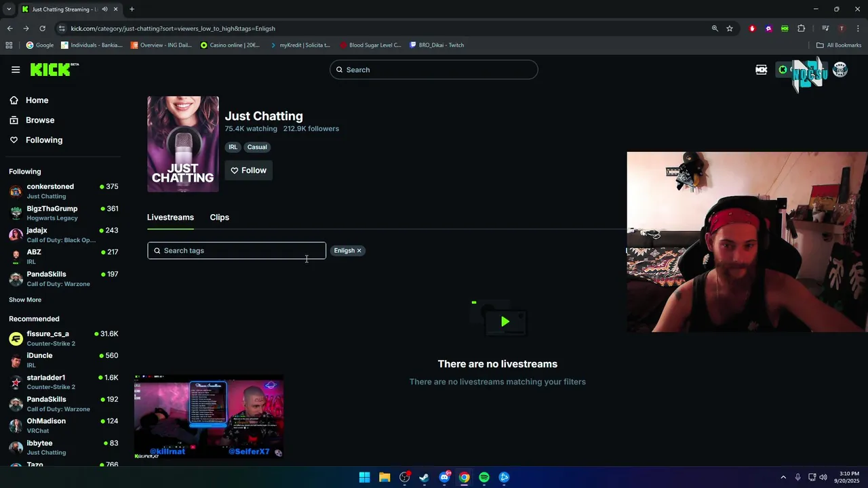Go to Home in the sidebar
The image size is (868, 488).
tap(37, 100)
